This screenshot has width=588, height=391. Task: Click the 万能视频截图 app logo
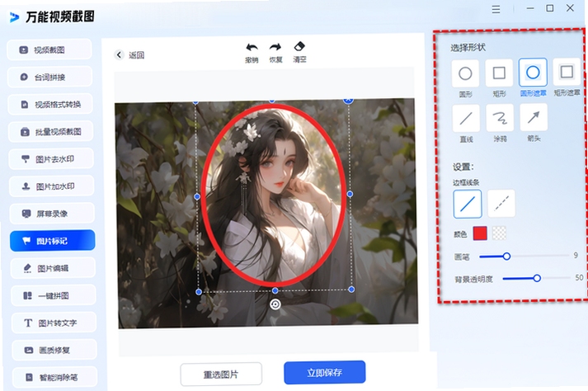pos(14,16)
